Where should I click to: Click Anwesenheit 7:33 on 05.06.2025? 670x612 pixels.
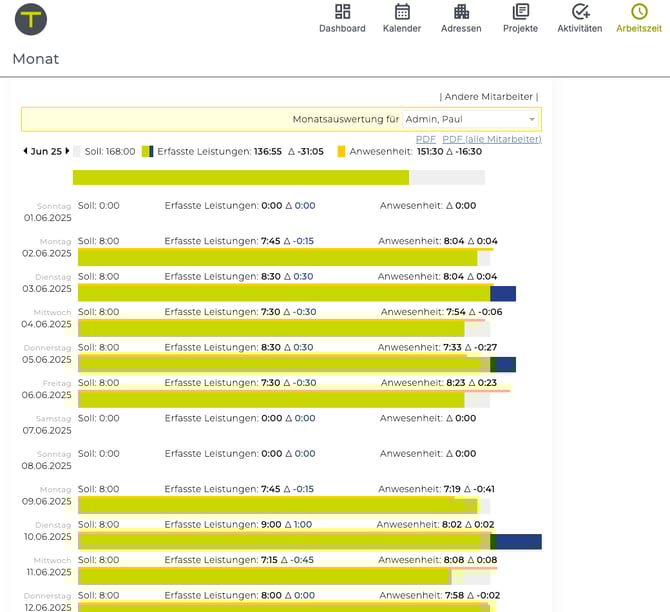coord(453,347)
